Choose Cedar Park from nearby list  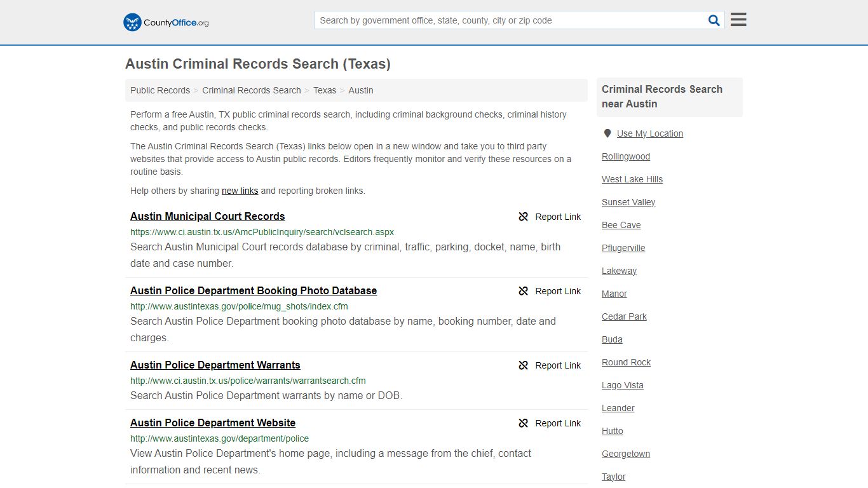[x=624, y=316]
